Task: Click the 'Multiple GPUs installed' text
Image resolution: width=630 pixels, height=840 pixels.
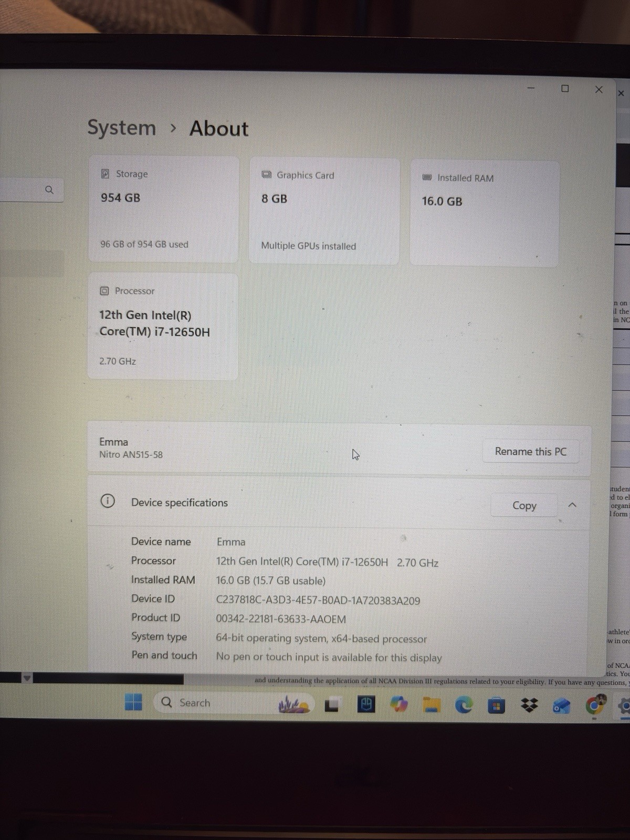Action: tap(309, 246)
